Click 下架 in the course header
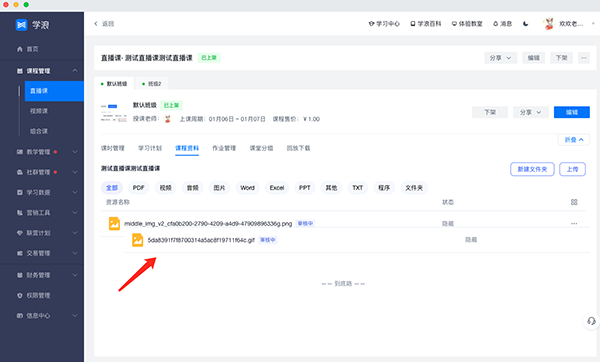The image size is (600, 362). (561, 58)
